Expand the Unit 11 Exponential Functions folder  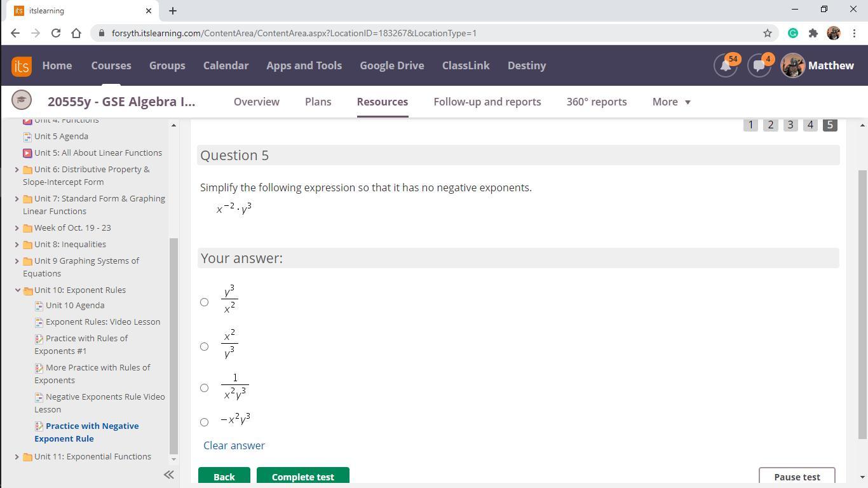coord(17,457)
